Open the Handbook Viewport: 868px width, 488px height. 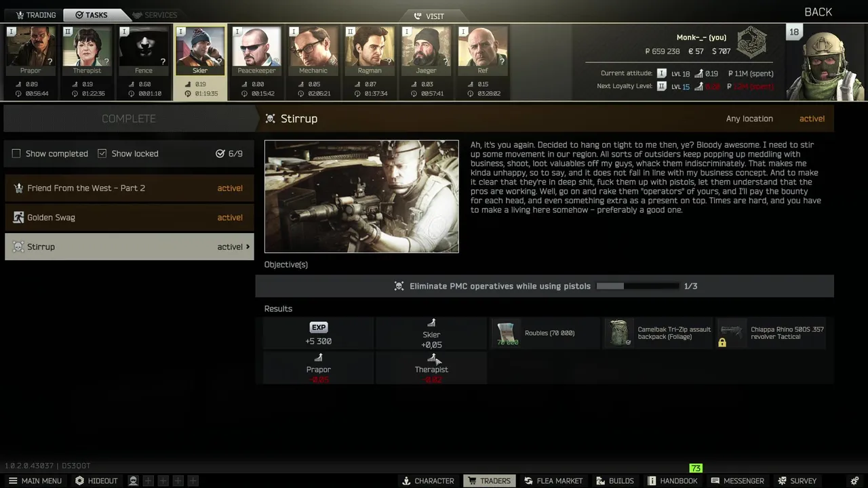672,481
